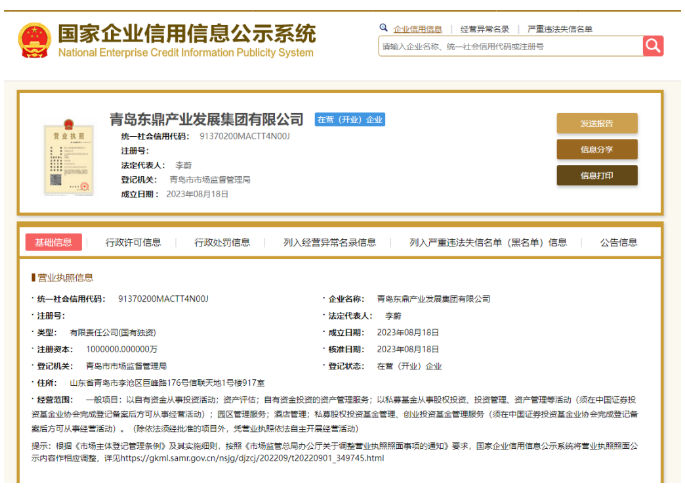Focus the enterprise name search field
The height and width of the screenshot is (495, 685).
point(511,46)
